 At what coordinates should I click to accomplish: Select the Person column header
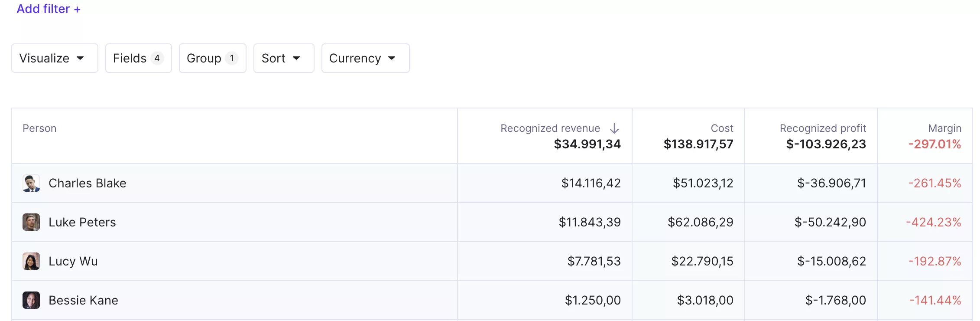point(39,128)
